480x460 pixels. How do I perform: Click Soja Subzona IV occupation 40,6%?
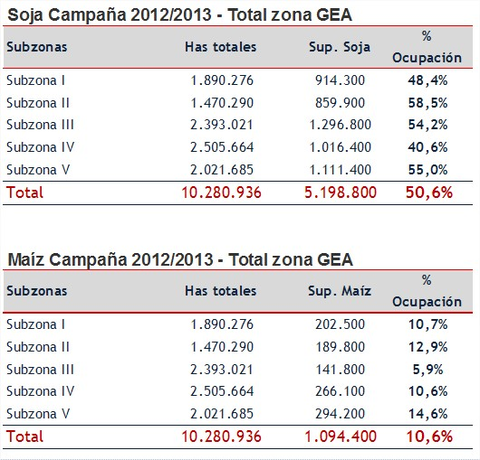point(428,147)
